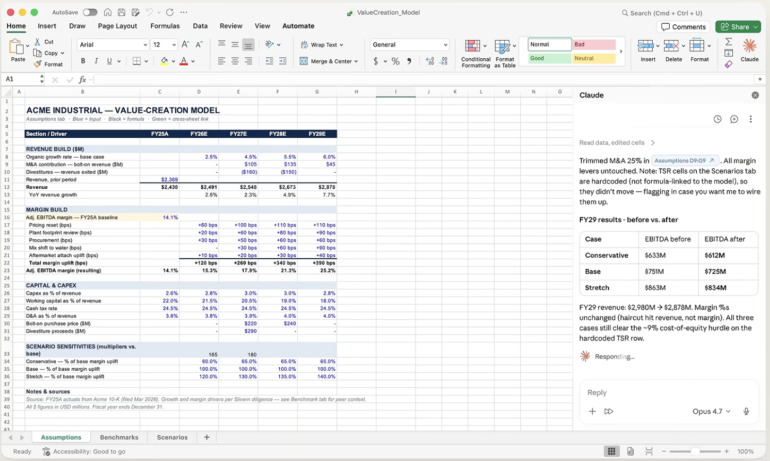Toggle Wrap Text

click(x=322, y=45)
